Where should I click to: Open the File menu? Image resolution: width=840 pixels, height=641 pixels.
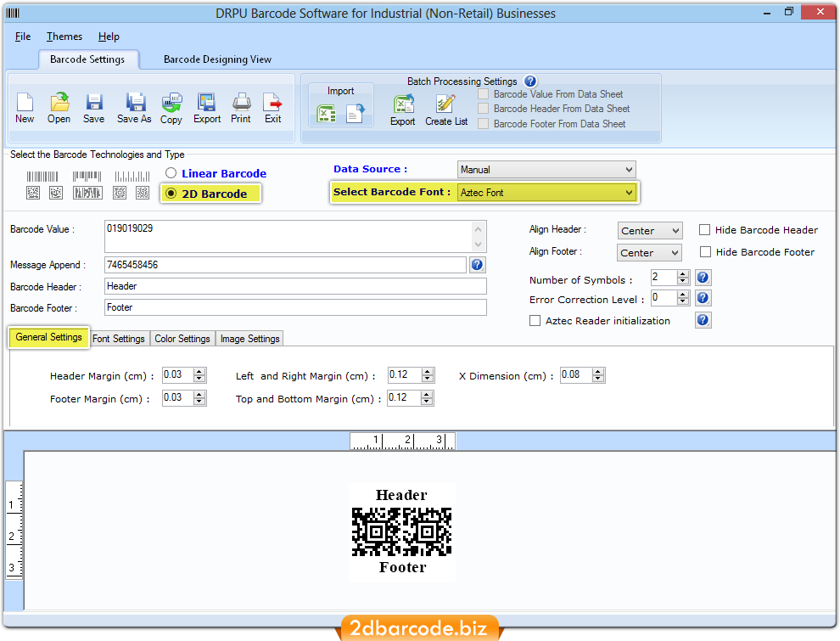[23, 37]
